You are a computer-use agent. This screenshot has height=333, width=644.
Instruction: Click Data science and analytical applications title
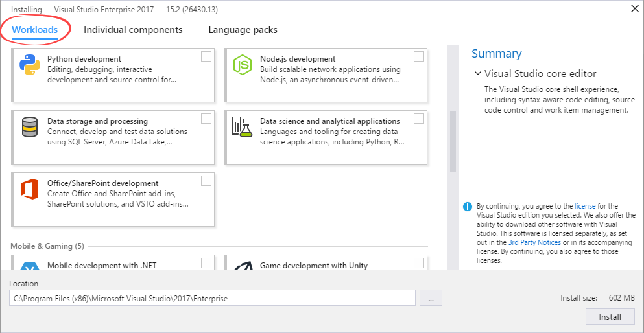pos(330,121)
